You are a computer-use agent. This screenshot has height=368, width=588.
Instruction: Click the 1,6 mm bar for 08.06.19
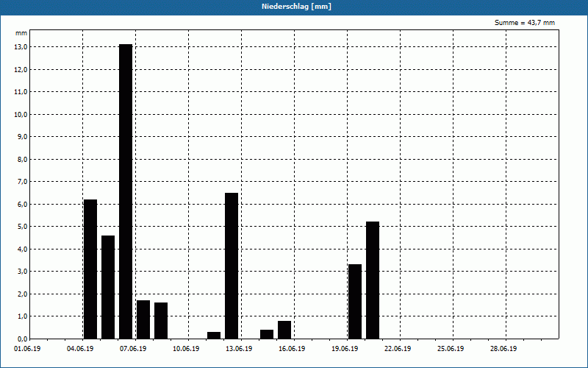[x=161, y=321]
